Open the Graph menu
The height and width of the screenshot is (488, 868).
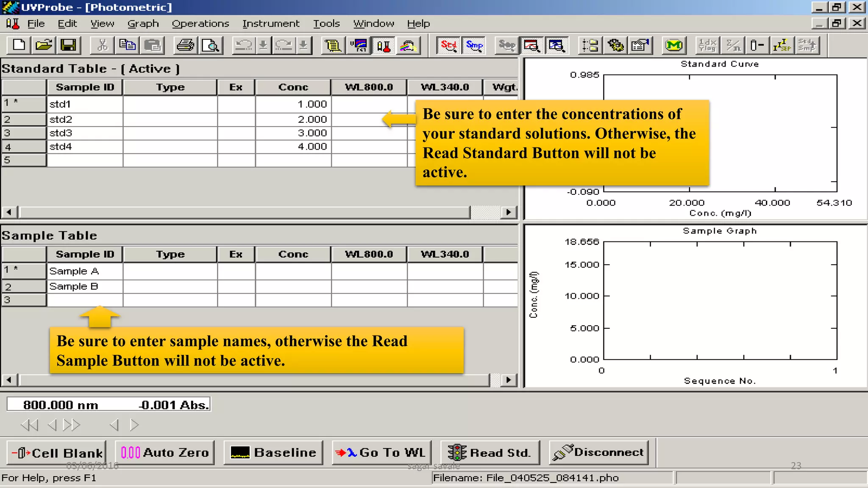pyautogui.click(x=143, y=24)
